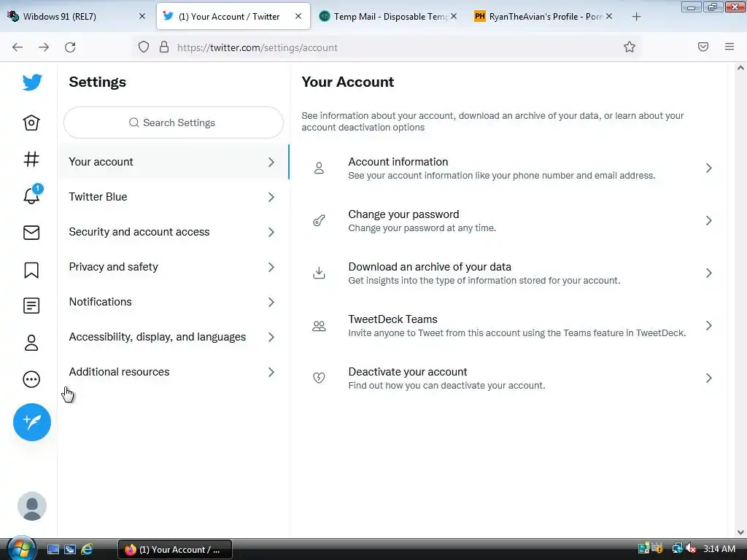Launch Internet Explorer from quick launch

(87, 550)
